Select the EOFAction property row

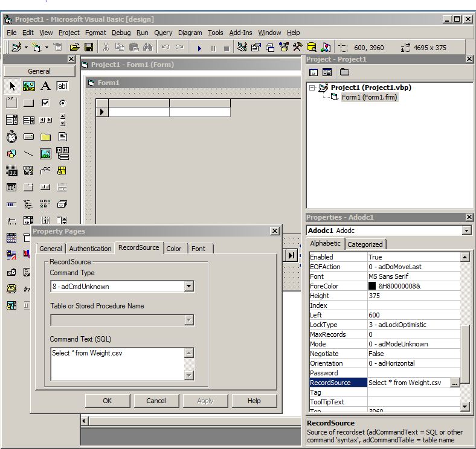point(385,267)
